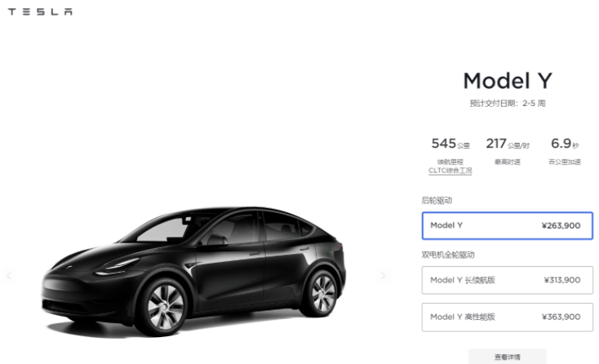Click the 百公里加速 label
The image size is (599, 364).
coord(565,162)
